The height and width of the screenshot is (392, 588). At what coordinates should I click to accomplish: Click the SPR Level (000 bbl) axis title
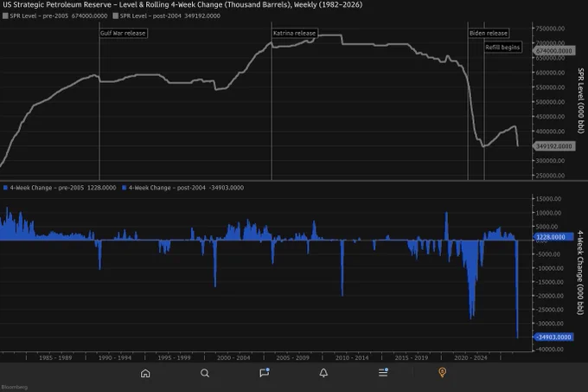580,100
